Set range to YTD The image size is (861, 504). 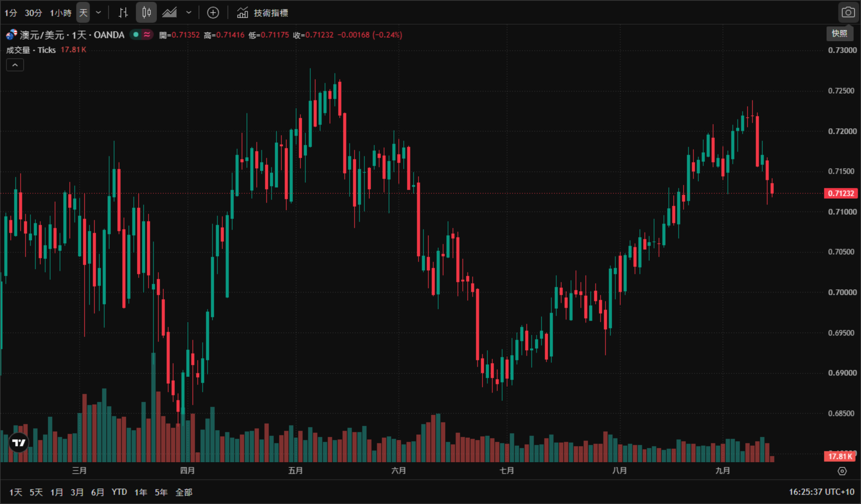119,492
